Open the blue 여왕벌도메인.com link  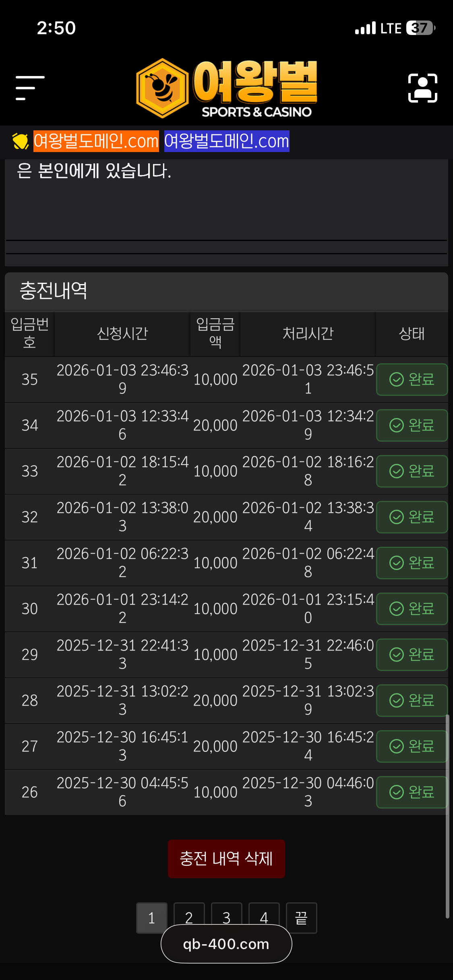[227, 141]
